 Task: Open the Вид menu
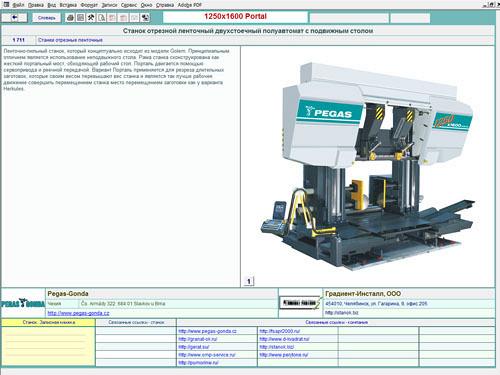point(52,5)
